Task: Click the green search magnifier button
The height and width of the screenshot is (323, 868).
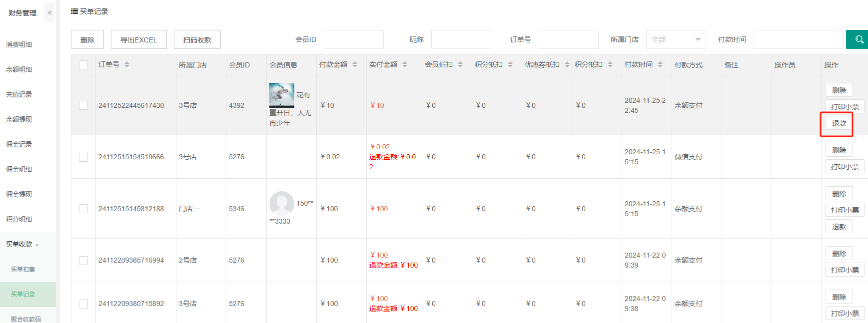Action: pos(858,39)
